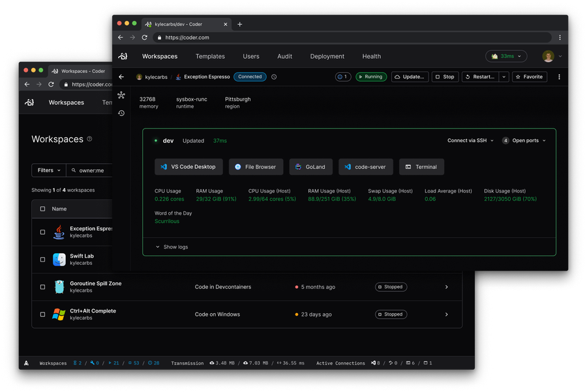Open the workspace resources graph sidebar icon

click(121, 95)
